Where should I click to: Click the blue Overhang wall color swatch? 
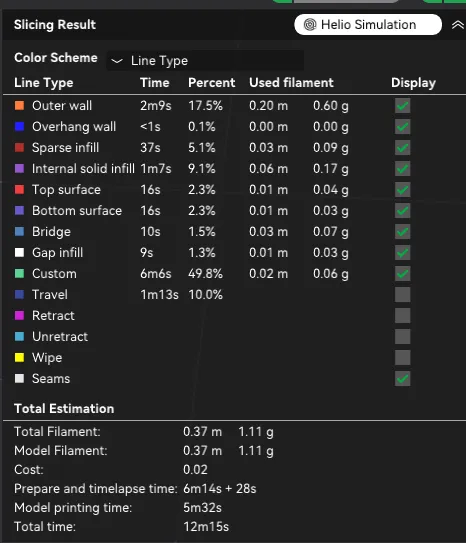pyautogui.click(x=19, y=126)
